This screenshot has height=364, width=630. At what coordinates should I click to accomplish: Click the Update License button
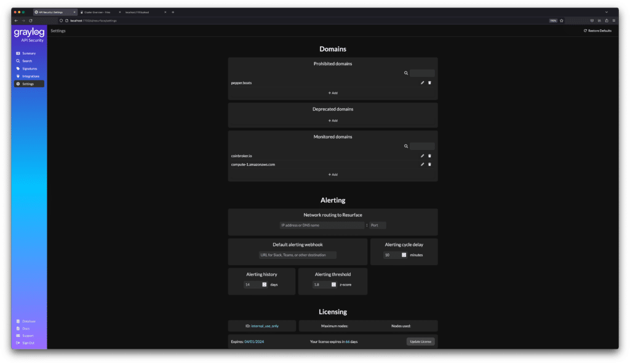click(421, 341)
